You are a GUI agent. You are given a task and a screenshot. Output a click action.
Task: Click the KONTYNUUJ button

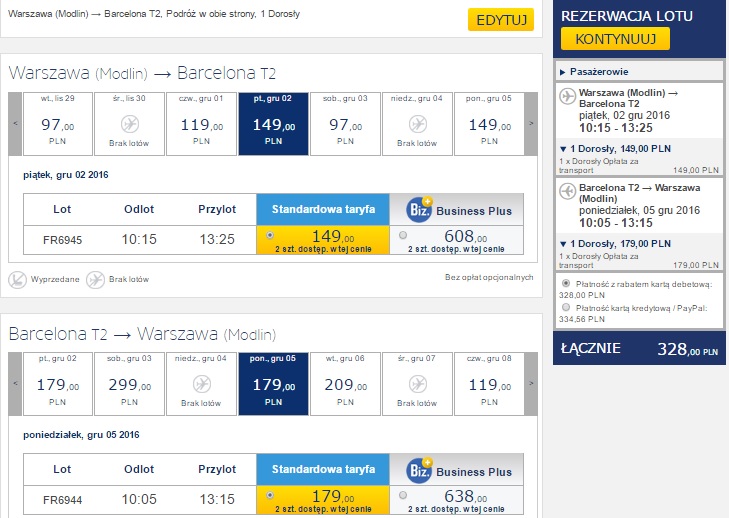615,39
